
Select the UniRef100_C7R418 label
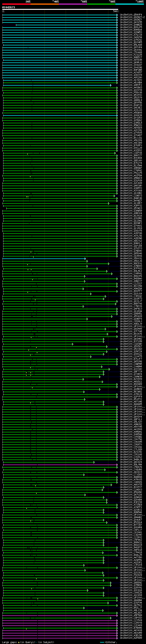coord(131,552)
